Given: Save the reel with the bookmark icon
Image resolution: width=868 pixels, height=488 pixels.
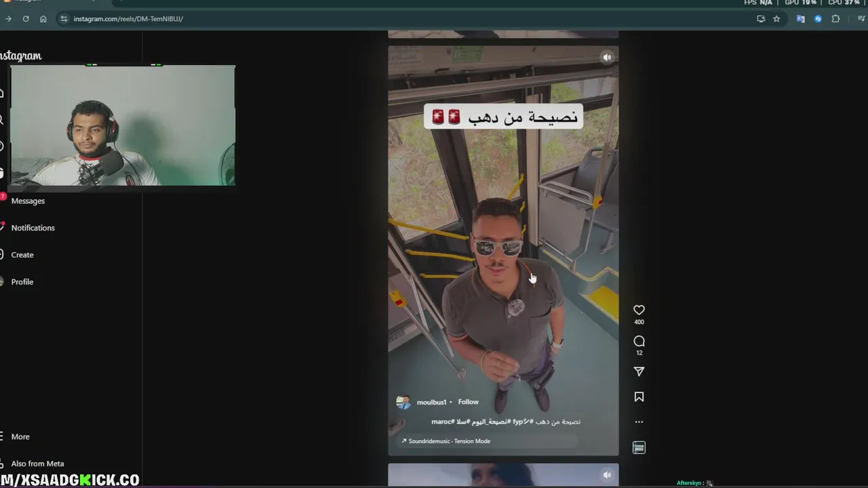Looking at the screenshot, I should coord(639,396).
